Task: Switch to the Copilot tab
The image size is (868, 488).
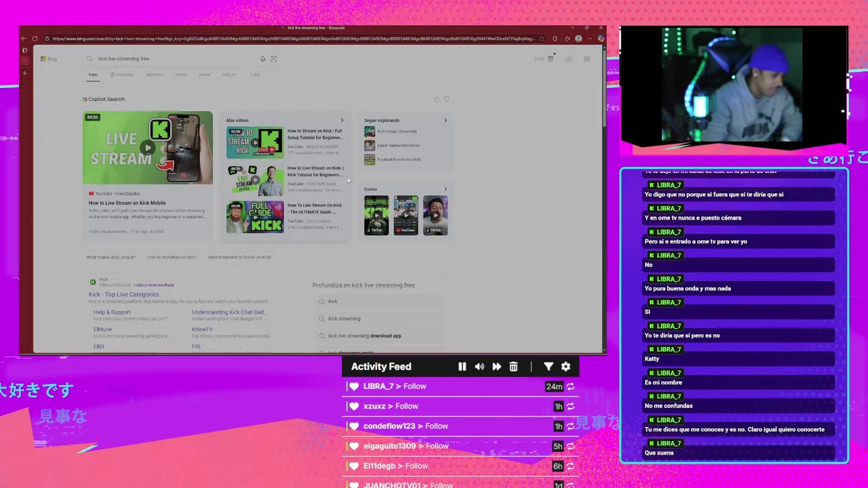Action: [229, 75]
